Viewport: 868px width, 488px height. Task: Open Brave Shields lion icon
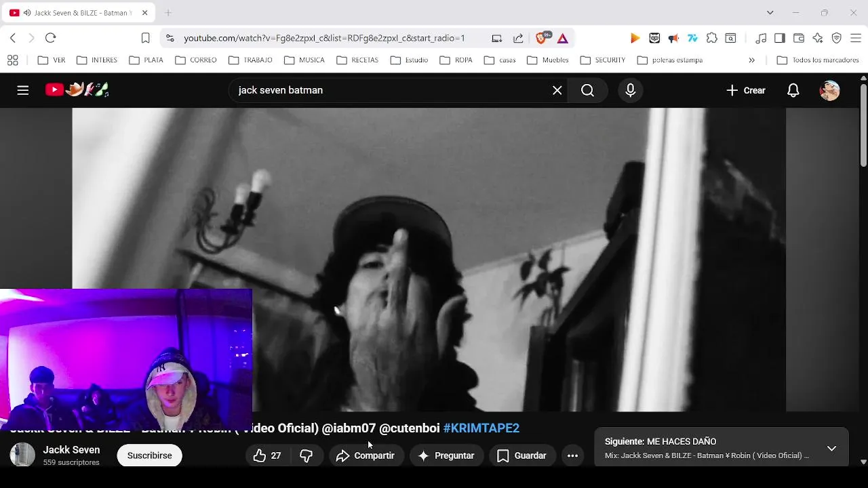tap(542, 37)
